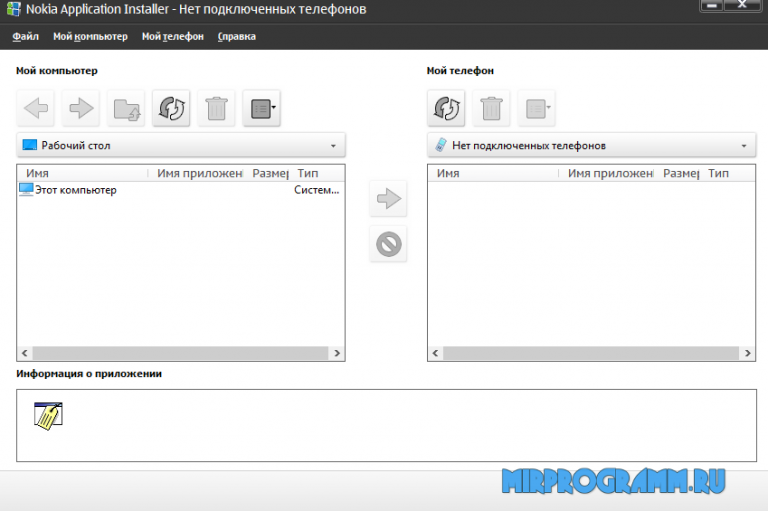Click trash icon in Мой телефон toolbar
The height and width of the screenshot is (511, 768).
point(491,108)
